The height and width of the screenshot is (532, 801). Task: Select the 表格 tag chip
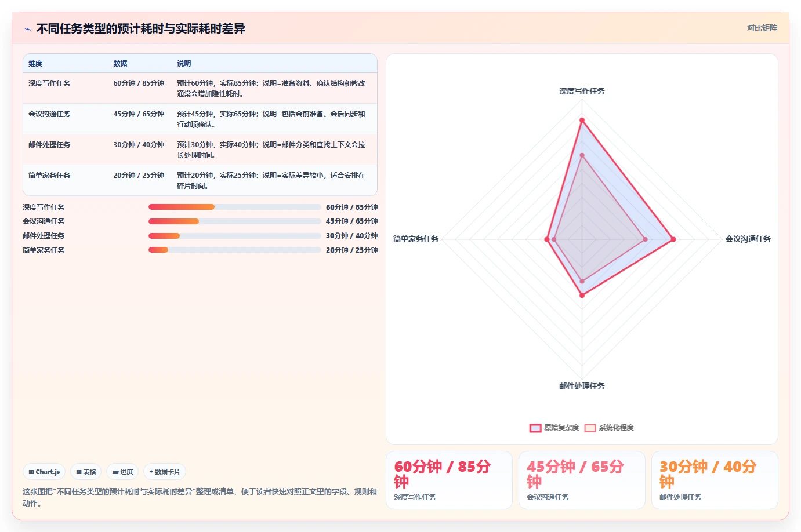point(86,472)
